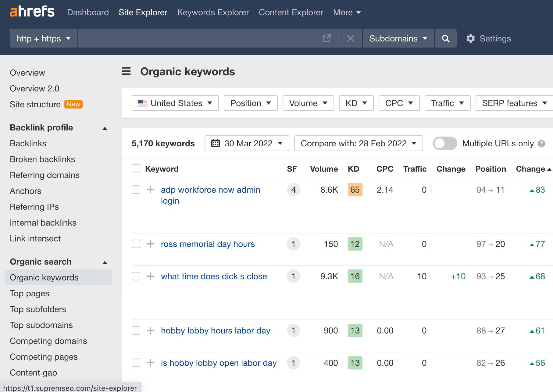Open Volume filter dropdown
This screenshot has height=392, width=553.
308,103
